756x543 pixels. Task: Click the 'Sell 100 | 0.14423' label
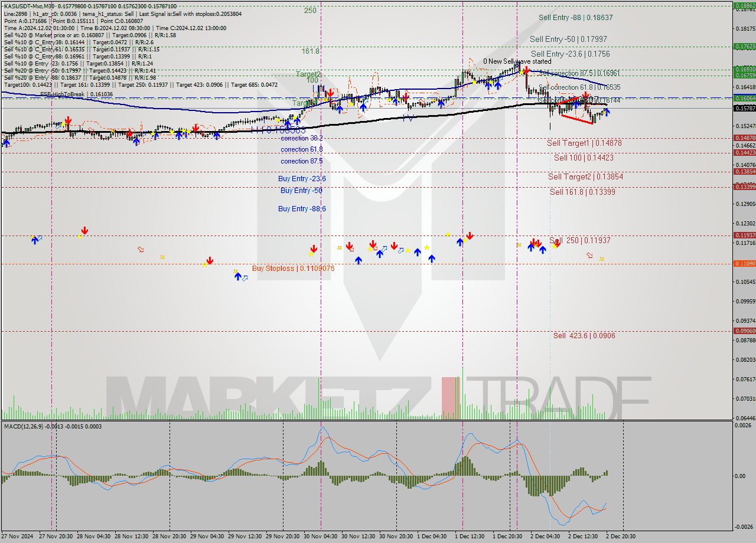tap(584, 158)
